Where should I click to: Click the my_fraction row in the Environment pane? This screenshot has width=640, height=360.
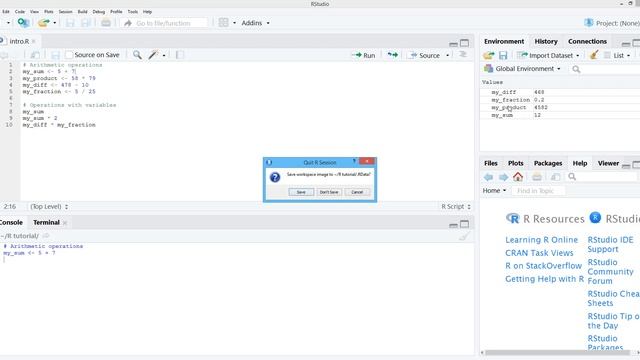560,100
